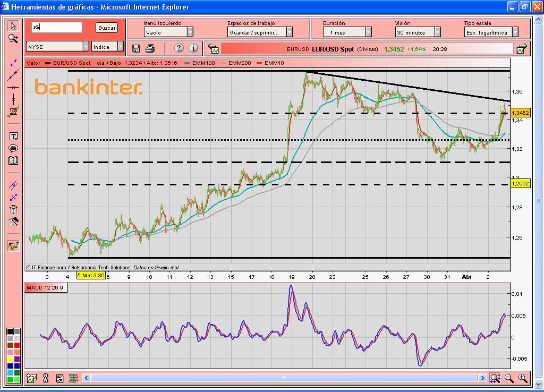This screenshot has height=392, width=544.
Task: Open help via question mark icon
Action: [x=178, y=48]
